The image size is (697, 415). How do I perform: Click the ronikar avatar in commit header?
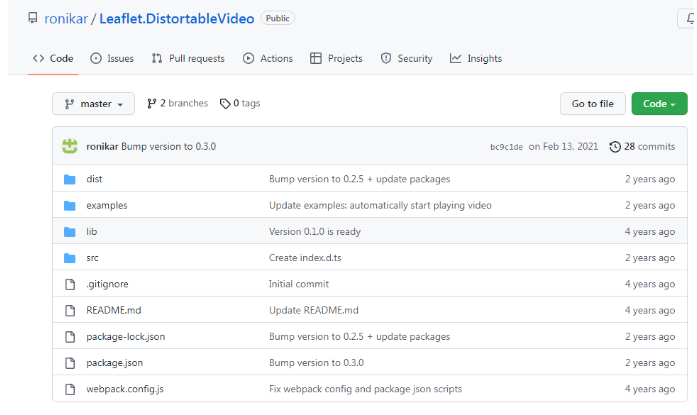point(70,146)
